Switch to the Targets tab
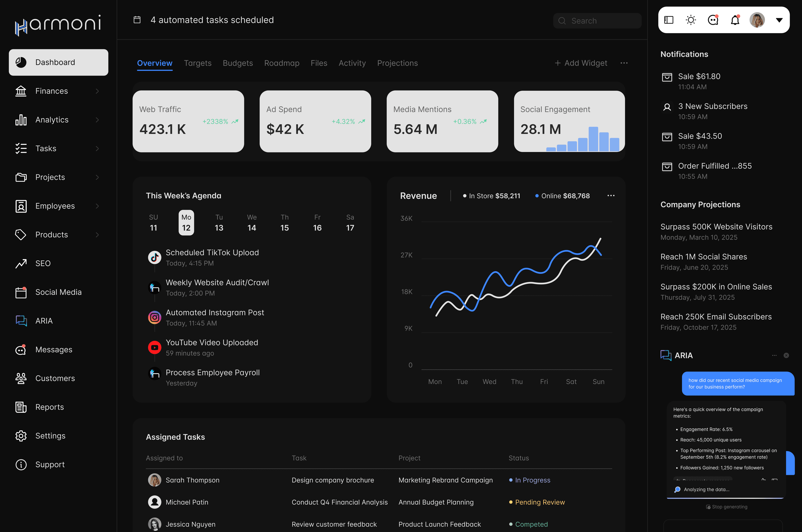The height and width of the screenshot is (532, 802). click(198, 63)
